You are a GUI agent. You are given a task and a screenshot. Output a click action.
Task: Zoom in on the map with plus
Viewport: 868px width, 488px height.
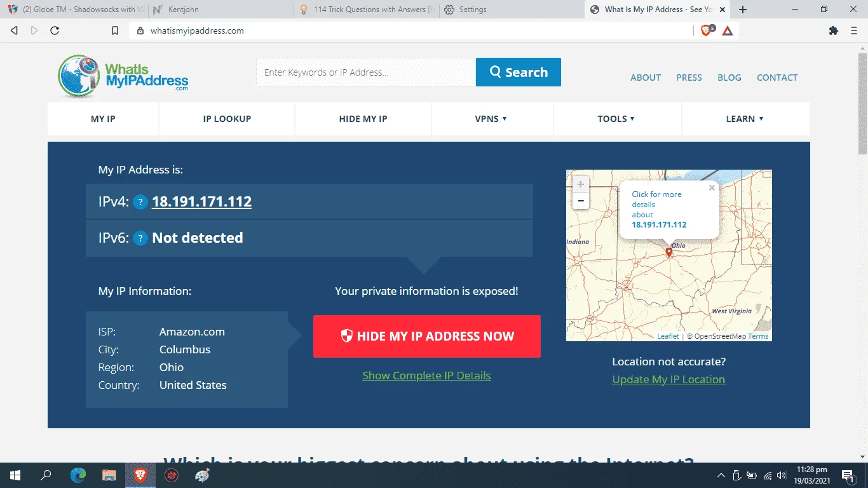point(580,184)
